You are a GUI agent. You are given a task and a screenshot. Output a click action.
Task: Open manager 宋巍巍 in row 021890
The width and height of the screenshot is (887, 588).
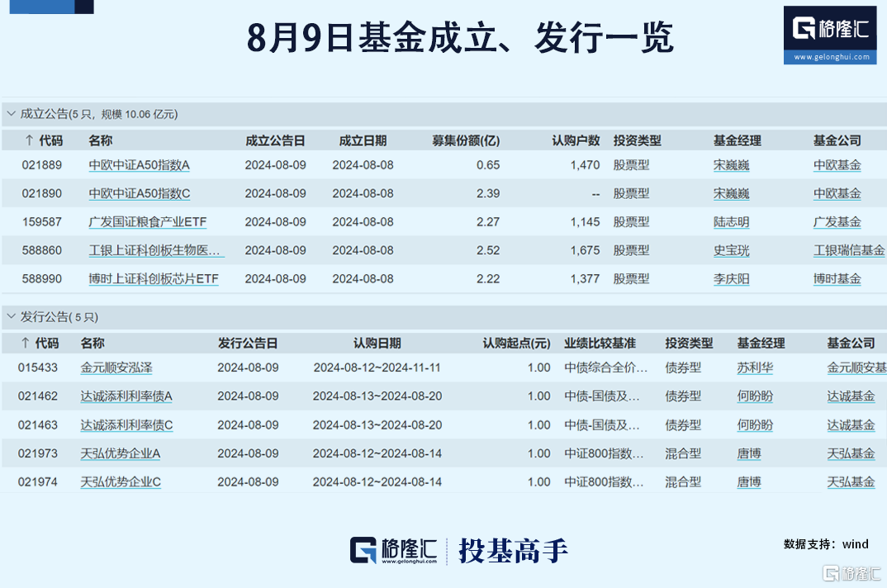tap(732, 193)
